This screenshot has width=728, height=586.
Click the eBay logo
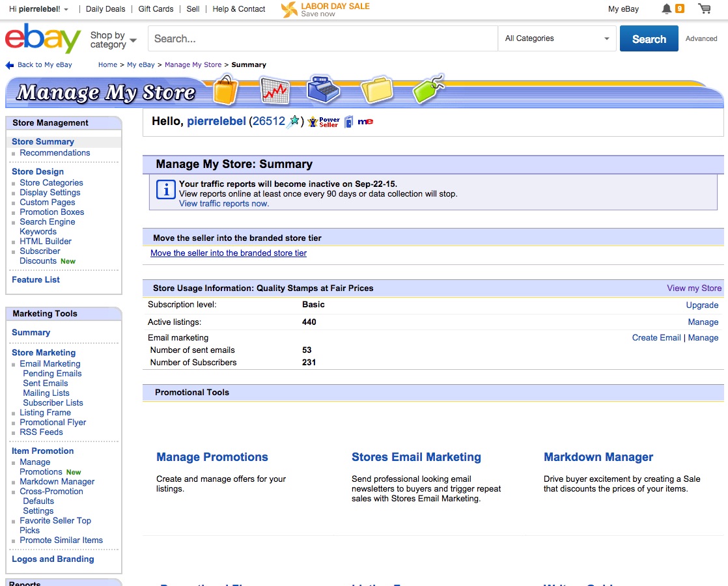tap(42, 38)
